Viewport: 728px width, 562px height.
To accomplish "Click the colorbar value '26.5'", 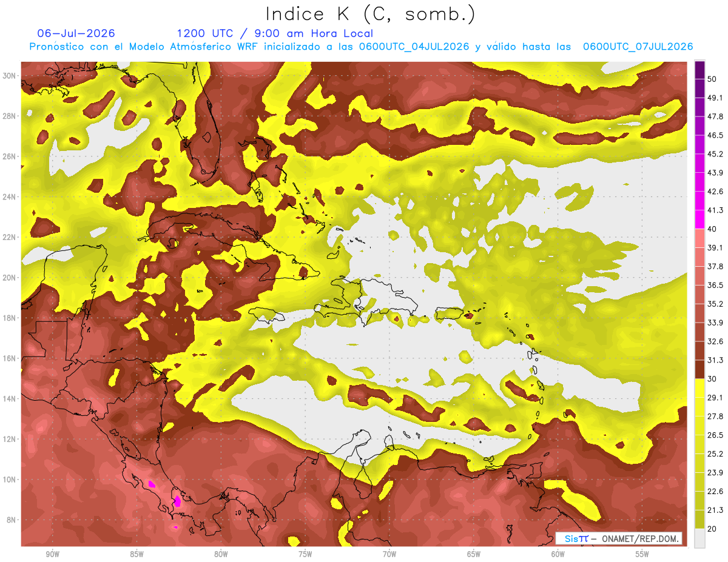I will [x=716, y=435].
